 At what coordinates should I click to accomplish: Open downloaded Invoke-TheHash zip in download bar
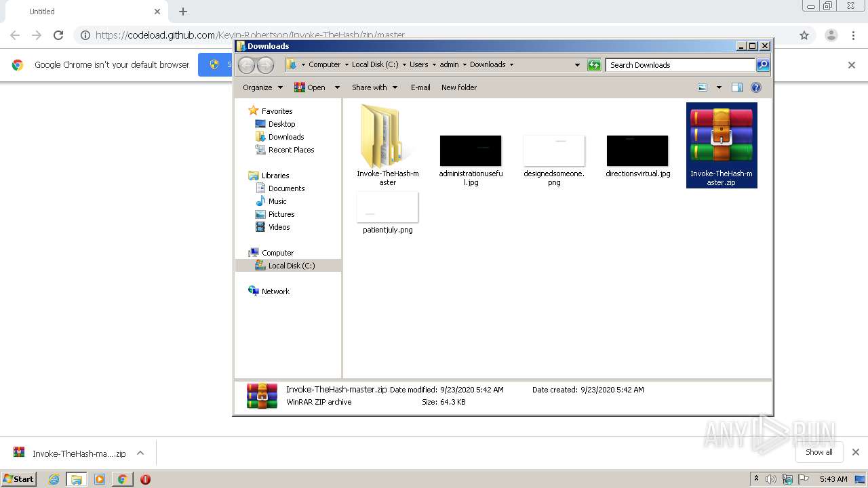tap(70, 453)
